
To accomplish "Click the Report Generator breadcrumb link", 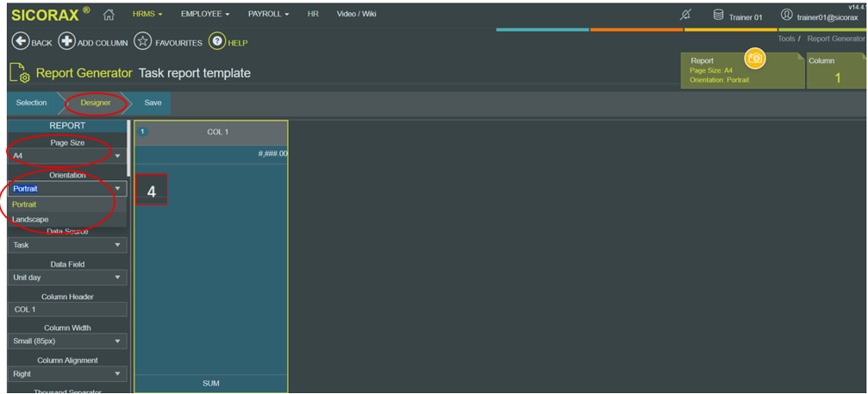I will tap(835, 39).
